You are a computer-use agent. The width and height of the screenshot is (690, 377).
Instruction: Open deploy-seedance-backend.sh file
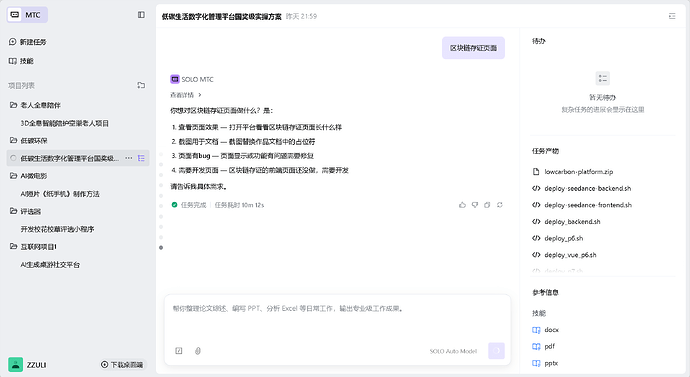click(x=582, y=188)
